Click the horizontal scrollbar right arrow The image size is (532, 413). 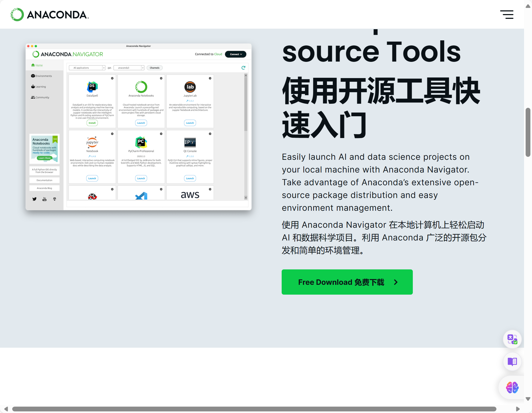[x=518, y=409]
